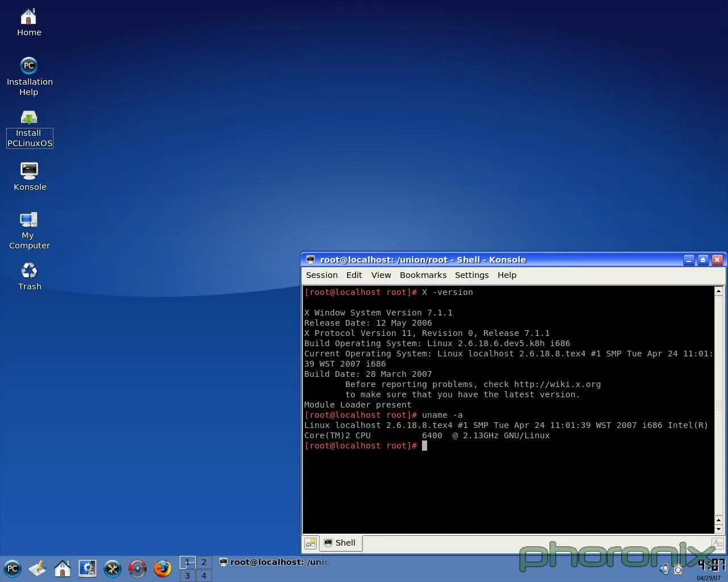
Task: Click the tray icon beside the volume speaker
Action: (x=677, y=569)
